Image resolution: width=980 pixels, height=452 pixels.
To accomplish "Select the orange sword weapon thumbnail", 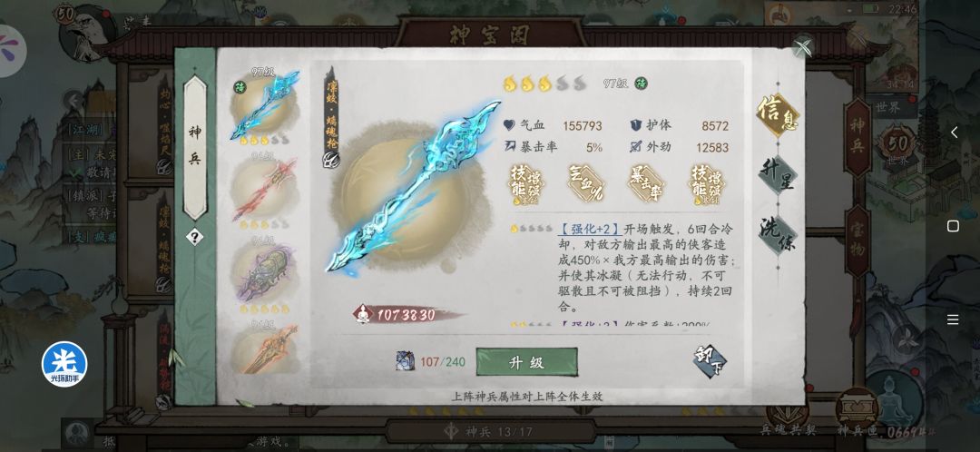I will click(x=263, y=349).
